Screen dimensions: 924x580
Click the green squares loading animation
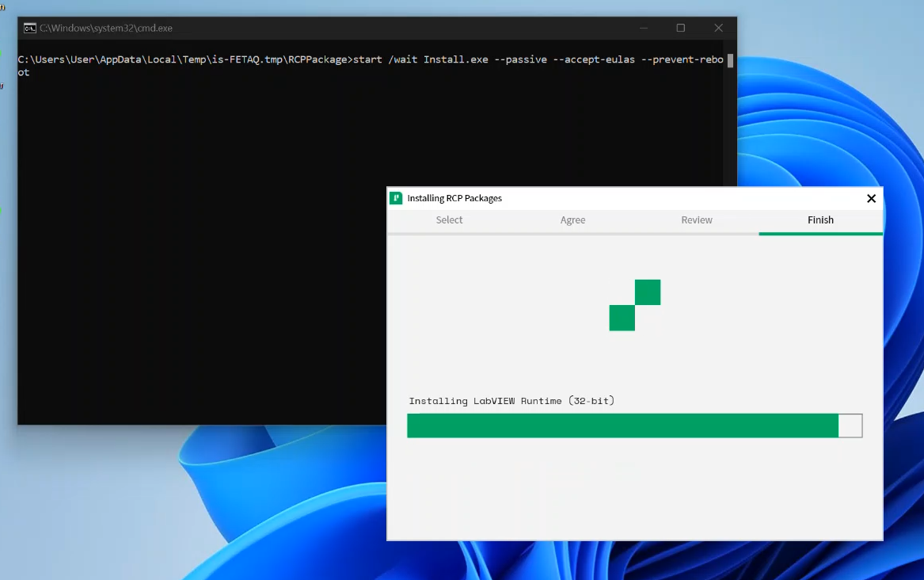635,305
